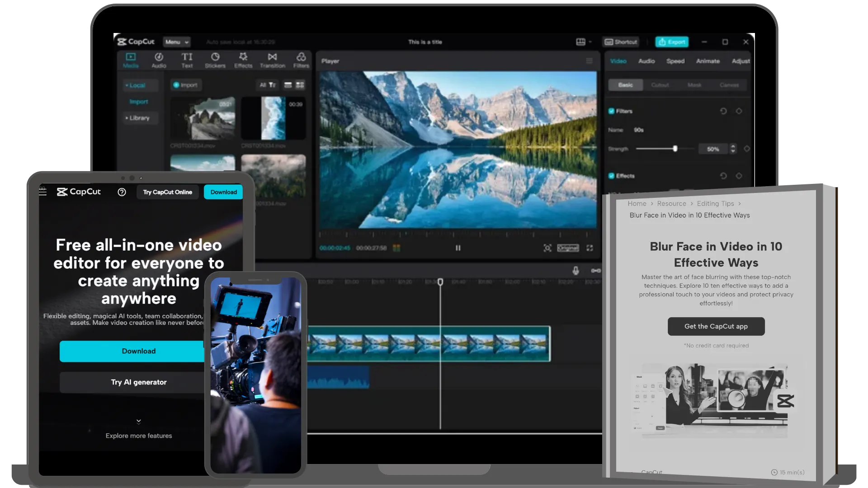The image size is (868, 488).
Task: Select the Basic sub-tab
Action: [x=626, y=85]
